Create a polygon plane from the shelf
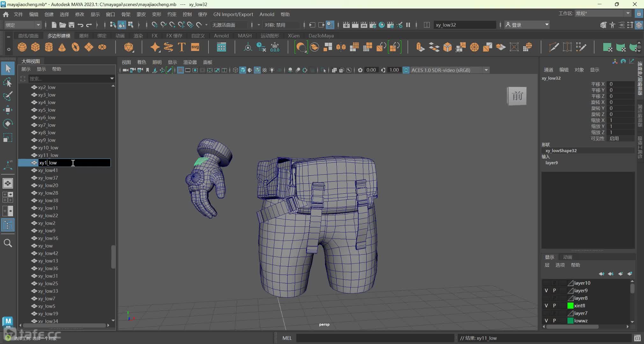The image size is (644, 344). pos(89,47)
